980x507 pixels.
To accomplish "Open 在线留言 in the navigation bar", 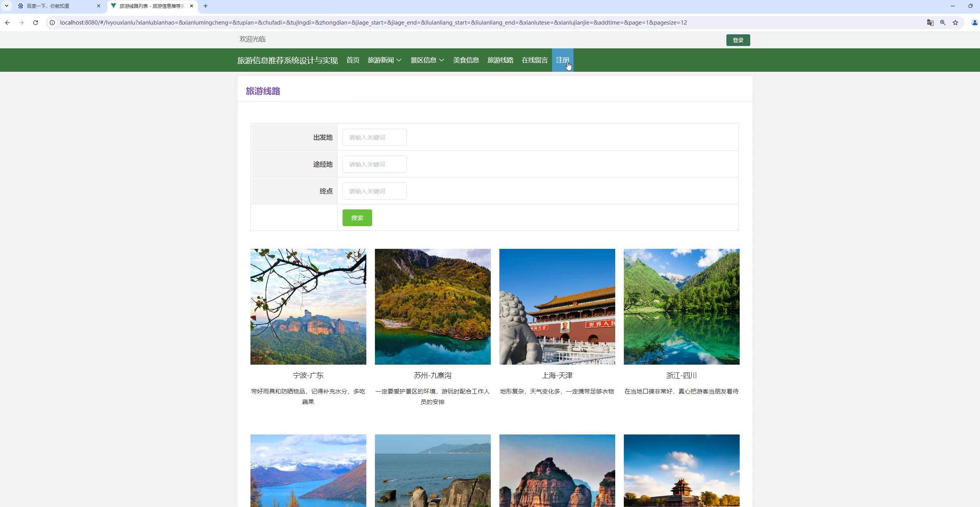I will [x=534, y=60].
